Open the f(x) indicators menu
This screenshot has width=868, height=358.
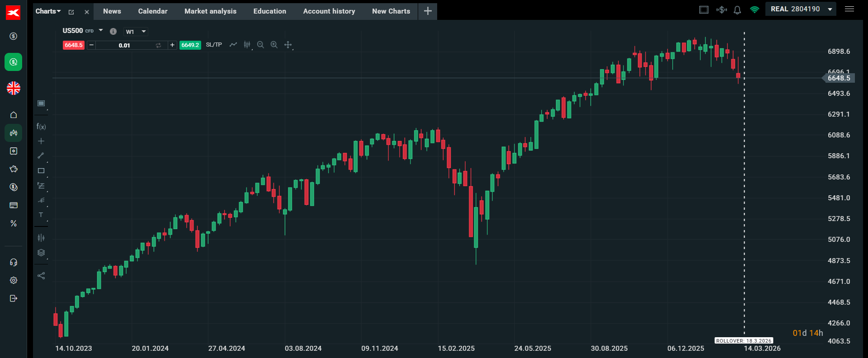click(41, 127)
